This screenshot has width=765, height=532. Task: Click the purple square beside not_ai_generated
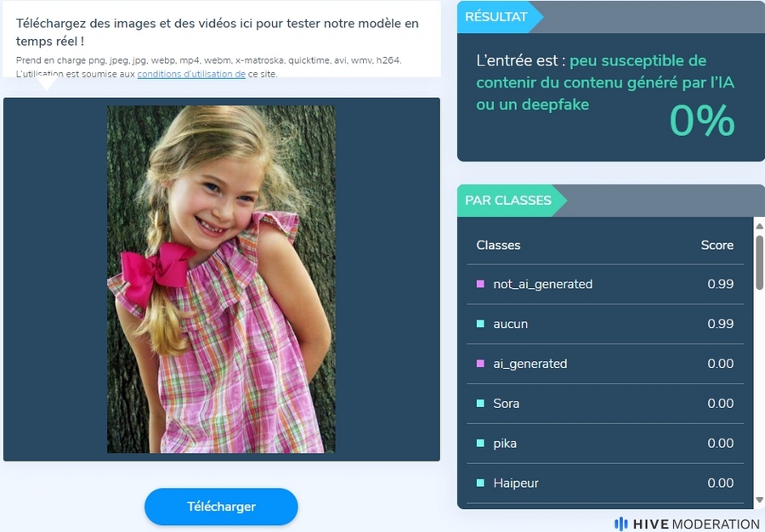480,284
